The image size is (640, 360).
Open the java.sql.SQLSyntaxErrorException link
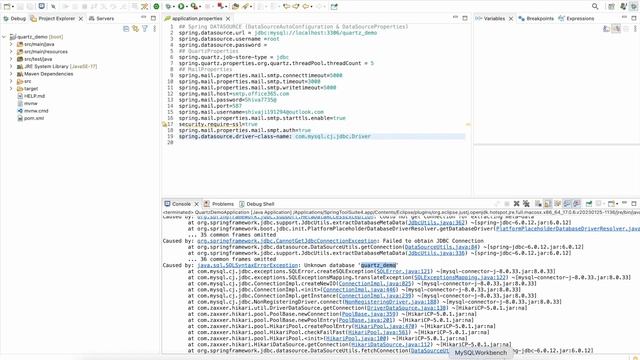[247, 265]
